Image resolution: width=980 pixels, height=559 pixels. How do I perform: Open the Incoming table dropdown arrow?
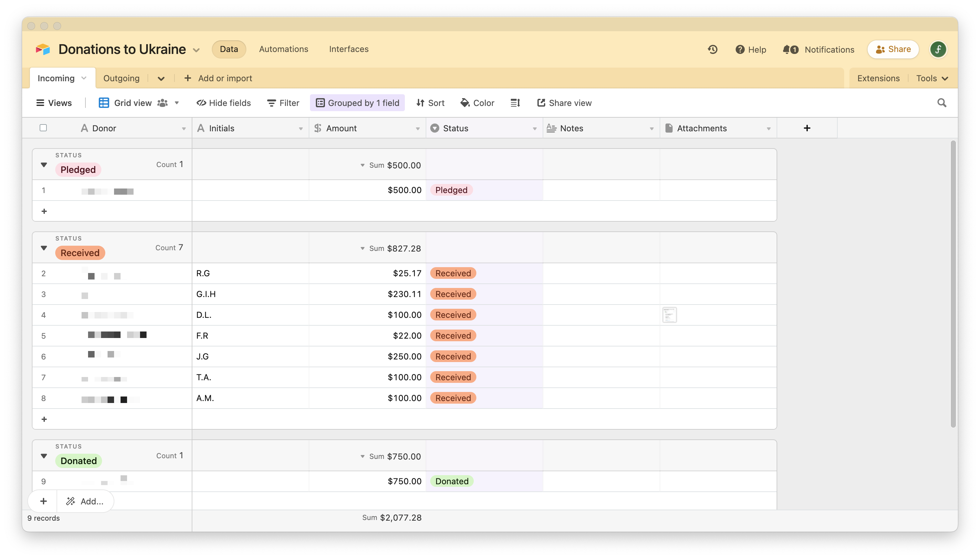point(84,78)
